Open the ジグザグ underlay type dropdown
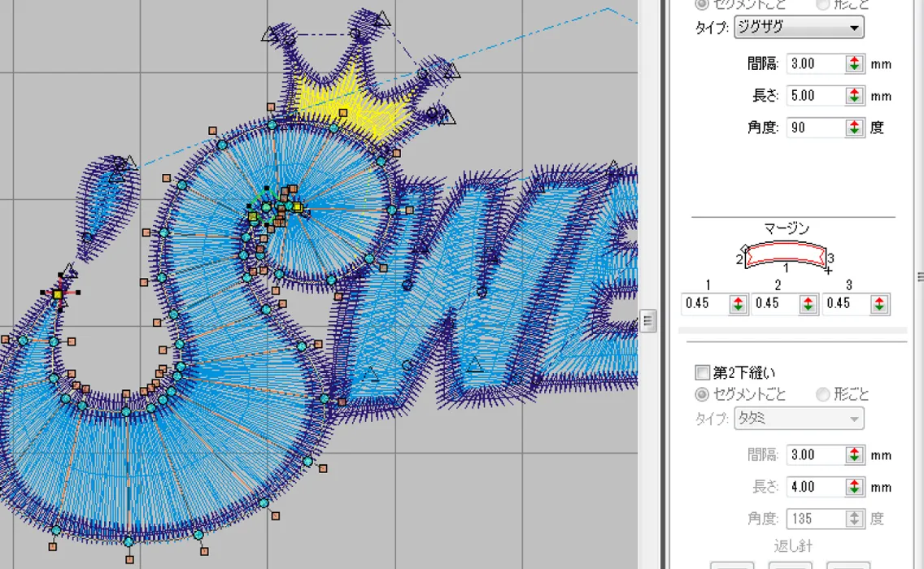The width and height of the screenshot is (924, 569). click(x=853, y=27)
